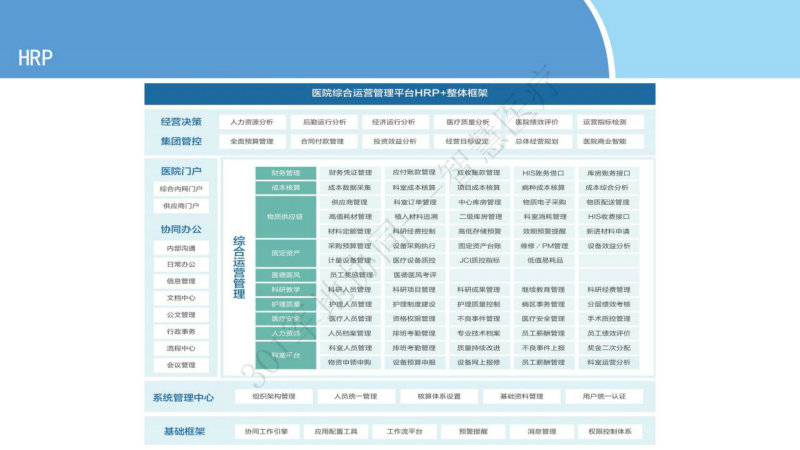Click the 固定资产台账 cell

[479, 246]
